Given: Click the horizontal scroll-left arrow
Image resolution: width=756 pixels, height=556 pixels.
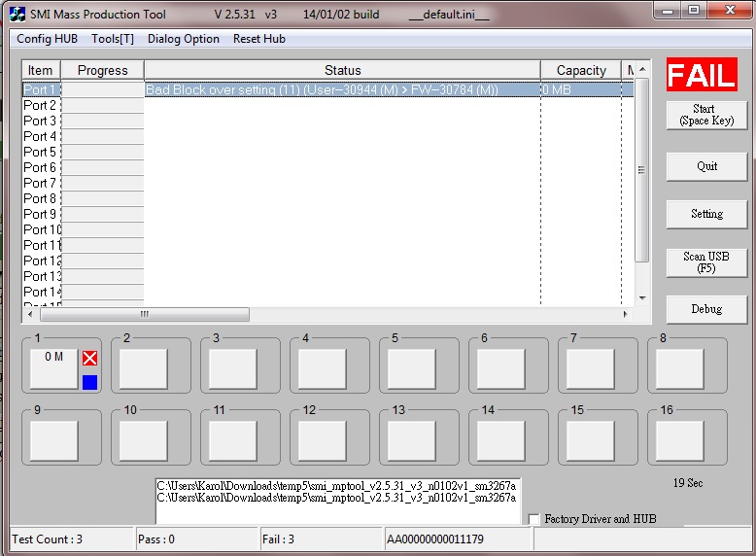Looking at the screenshot, I should pyautogui.click(x=30, y=314).
